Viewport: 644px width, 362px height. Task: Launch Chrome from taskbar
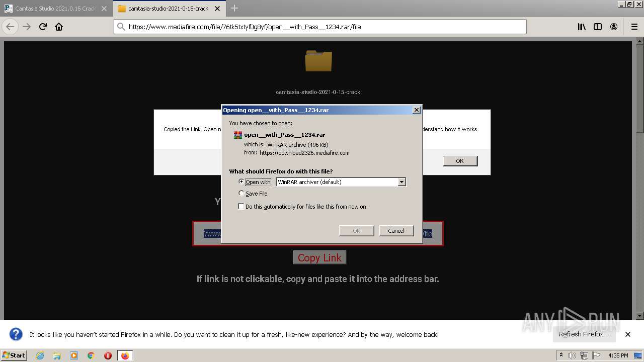(91, 355)
